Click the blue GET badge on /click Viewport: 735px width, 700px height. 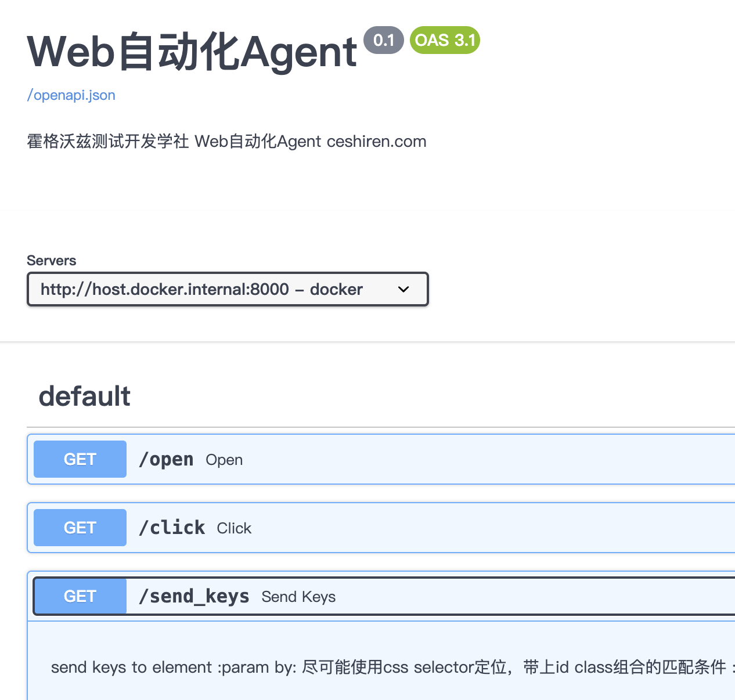[80, 527]
